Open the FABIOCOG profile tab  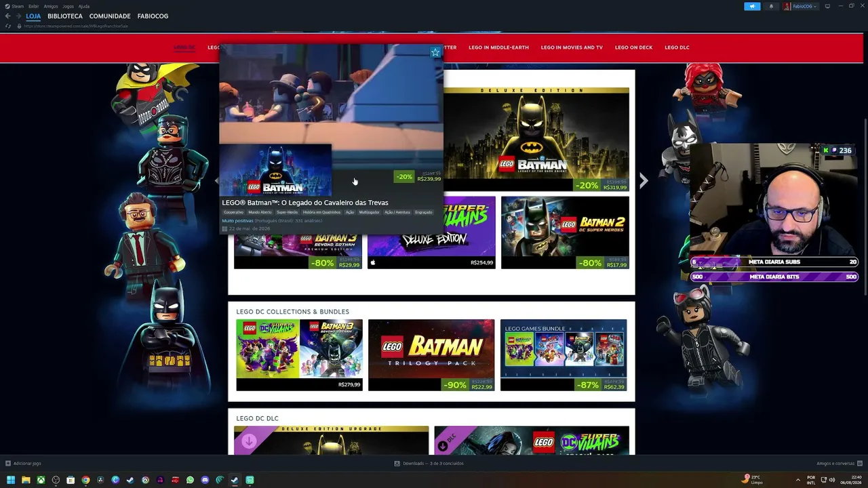click(153, 16)
